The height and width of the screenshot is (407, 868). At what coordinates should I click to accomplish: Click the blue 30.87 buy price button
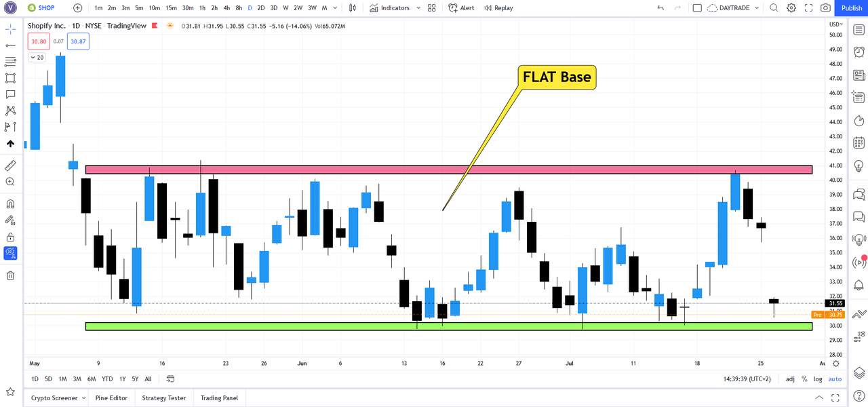click(78, 41)
